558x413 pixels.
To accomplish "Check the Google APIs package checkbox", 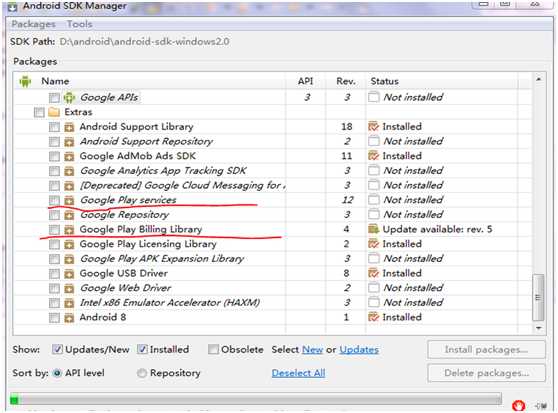I will [54, 97].
